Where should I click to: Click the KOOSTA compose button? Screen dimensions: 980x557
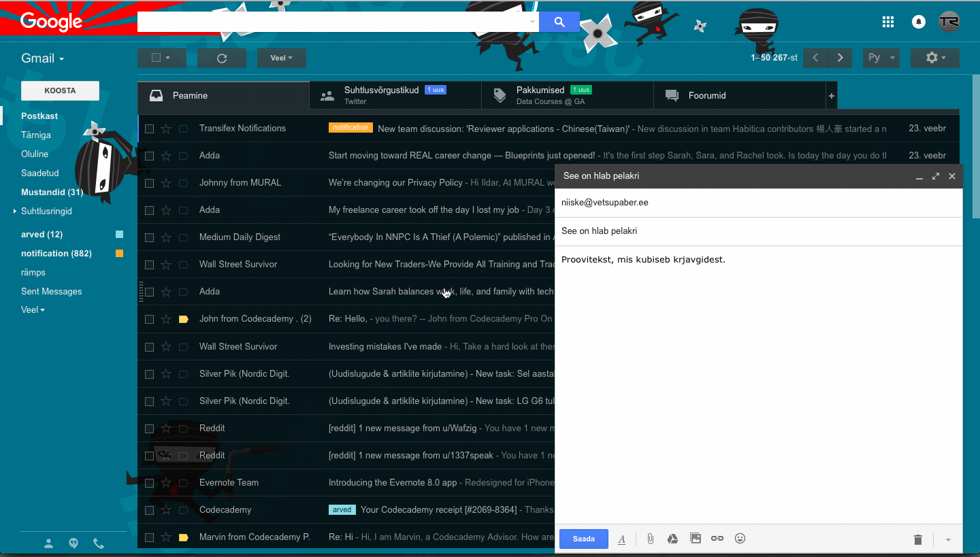60,90
